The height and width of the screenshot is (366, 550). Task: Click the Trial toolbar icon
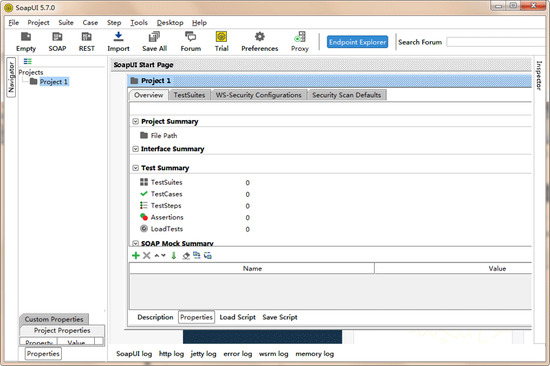tap(221, 37)
